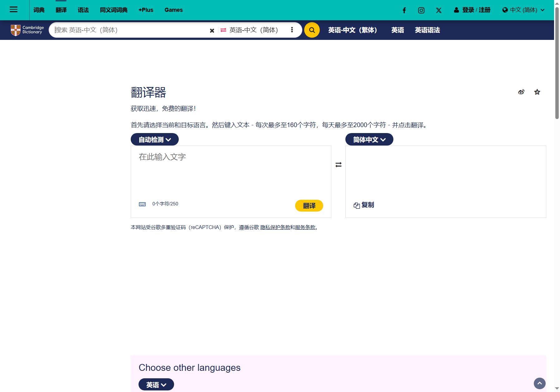The image size is (560, 392).
Task: Open the on-screen keyboard icon
Action: (x=142, y=204)
